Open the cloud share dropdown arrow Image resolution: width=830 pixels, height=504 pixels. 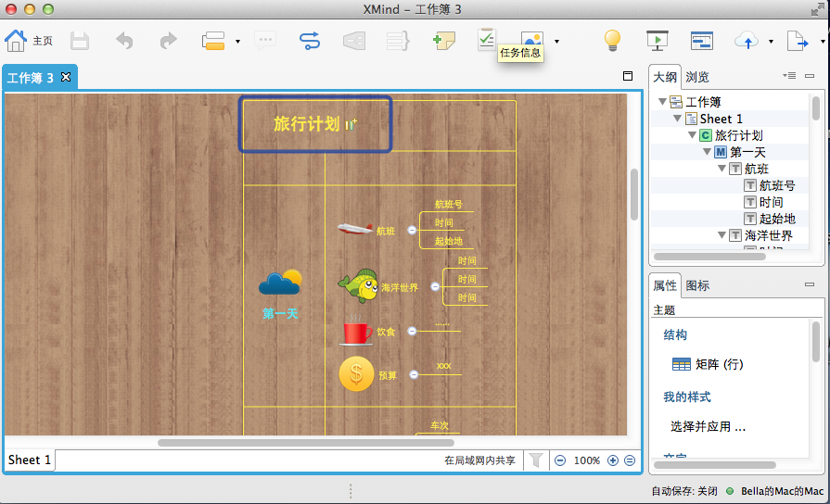(771, 42)
